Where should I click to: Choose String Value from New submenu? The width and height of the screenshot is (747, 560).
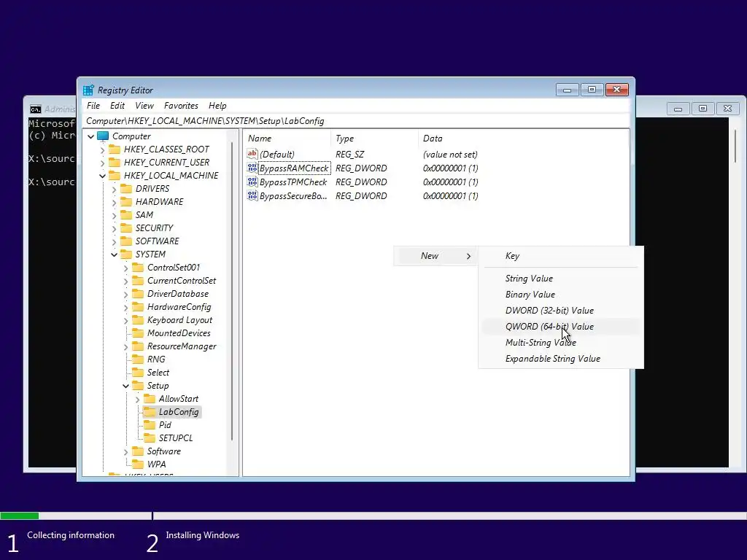coord(561,279)
